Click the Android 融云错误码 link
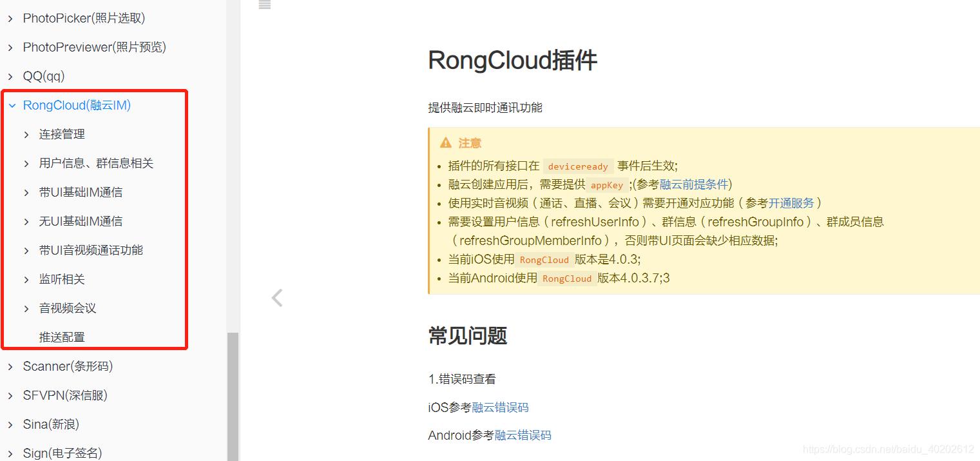Viewport: 980px width, 461px height. coord(523,435)
